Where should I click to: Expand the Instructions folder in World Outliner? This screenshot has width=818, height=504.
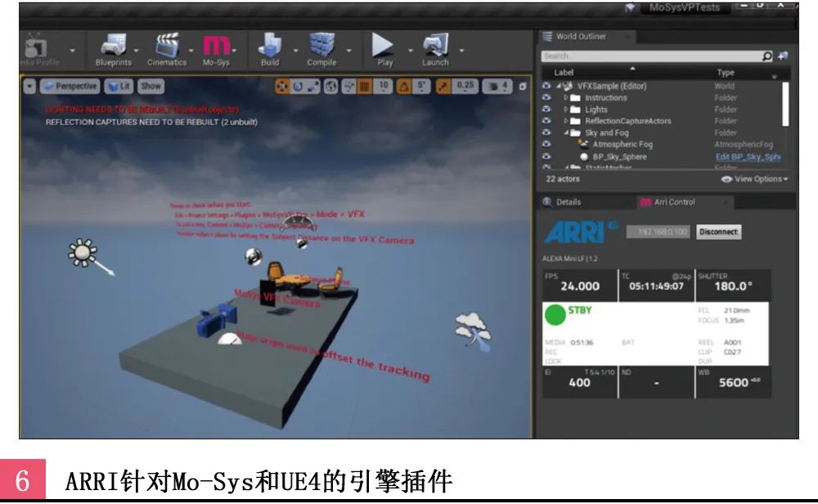point(565,98)
